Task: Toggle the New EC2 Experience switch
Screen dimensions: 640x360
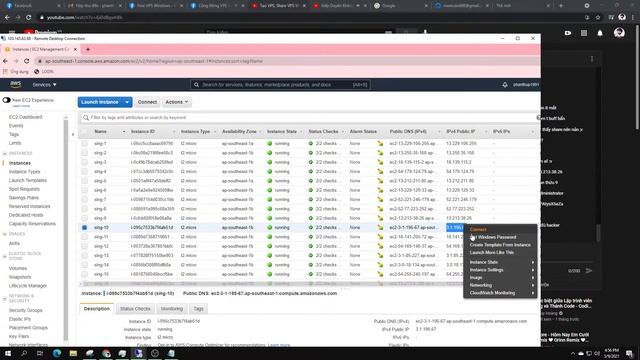Action: point(7,100)
